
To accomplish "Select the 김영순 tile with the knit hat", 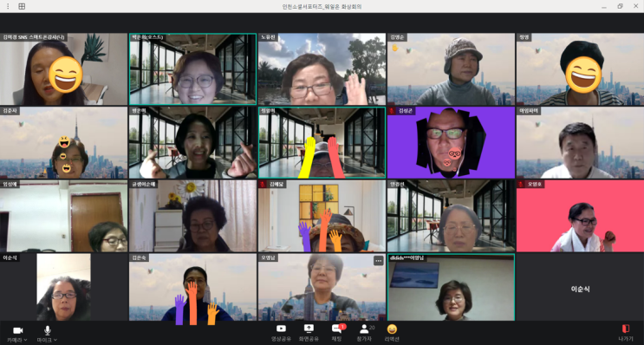I will click(451, 69).
